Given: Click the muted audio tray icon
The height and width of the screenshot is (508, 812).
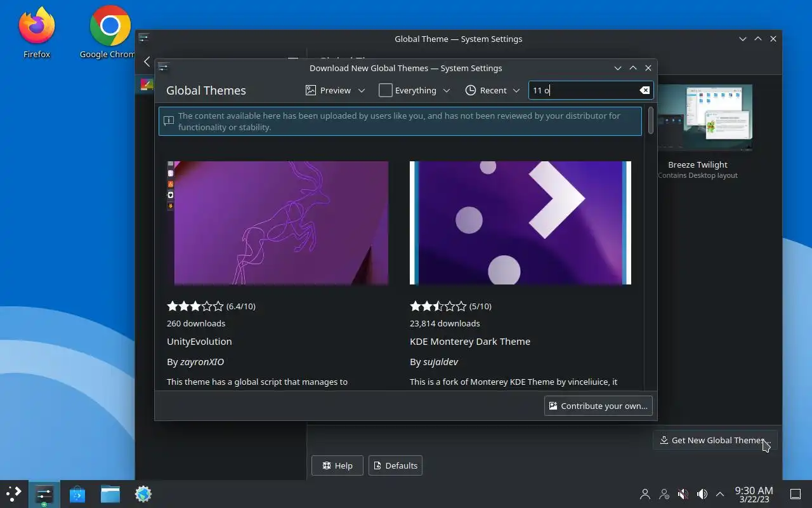Looking at the screenshot, I should [x=683, y=493].
